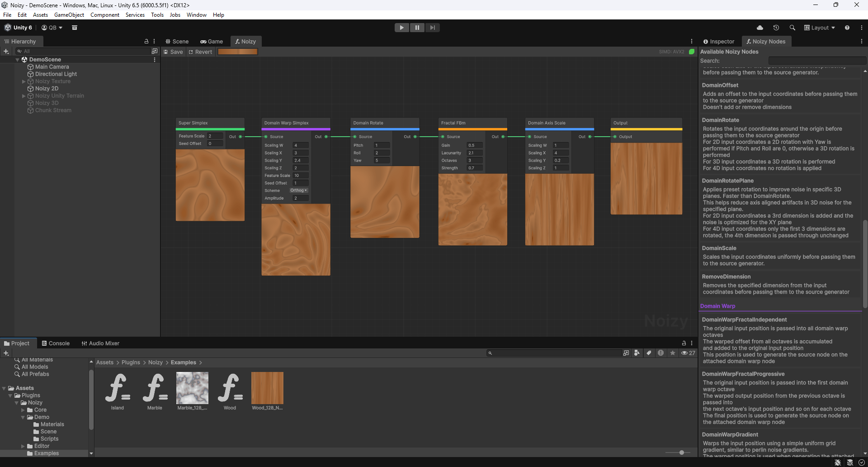The width and height of the screenshot is (868, 467).
Task: Open Hierarchy panel three-dot menu
Action: 154,41
